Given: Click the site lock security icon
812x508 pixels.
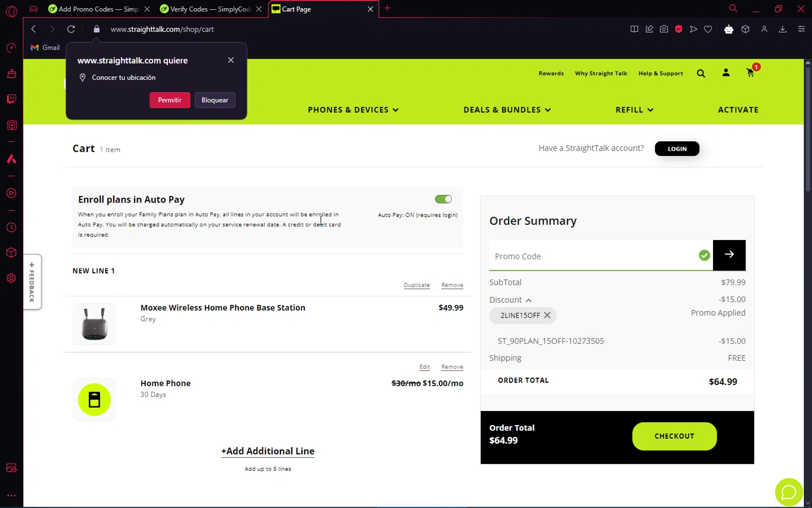Looking at the screenshot, I should click(x=97, y=29).
